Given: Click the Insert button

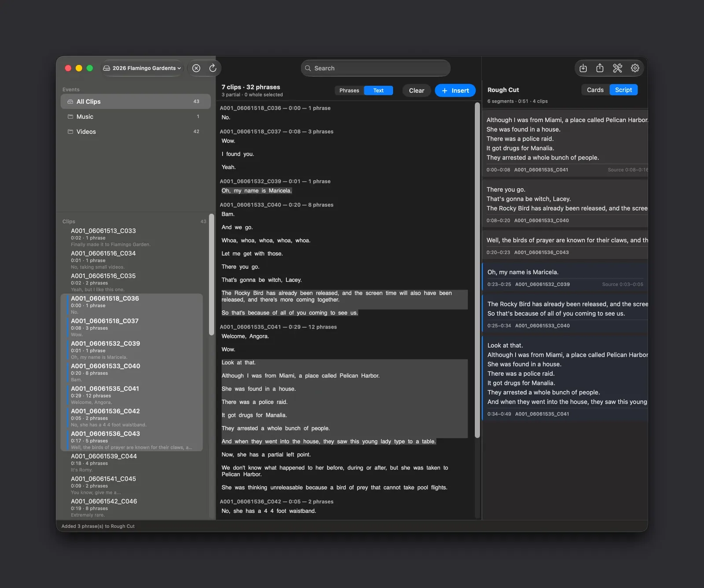Looking at the screenshot, I should click(455, 91).
